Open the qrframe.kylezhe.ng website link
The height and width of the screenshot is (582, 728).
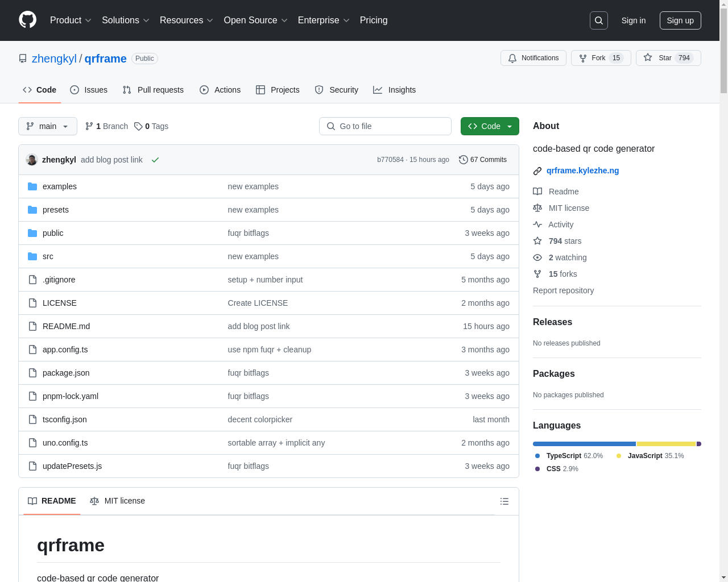pos(582,171)
